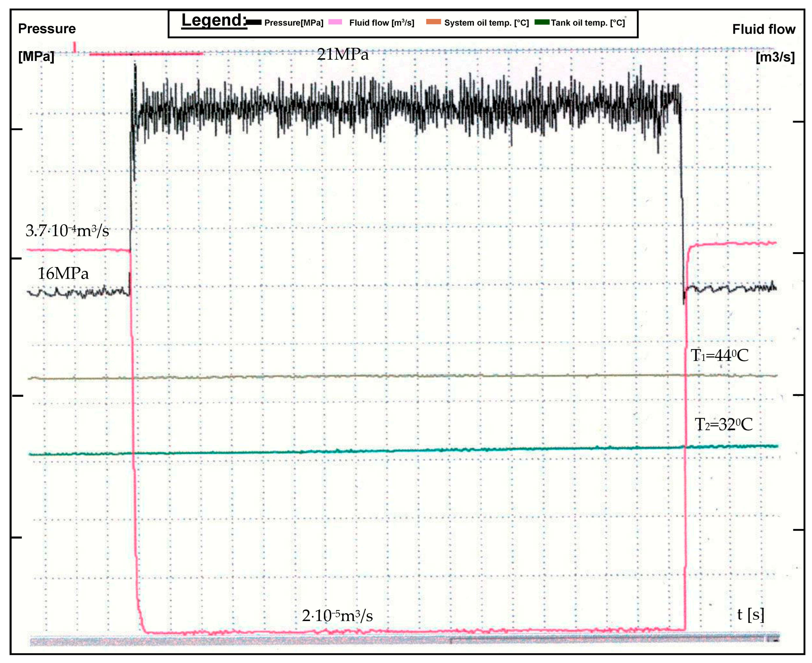
Task: Click the 3.7·10⁻⁴ m³/s flow annotation
Action: pos(67,231)
